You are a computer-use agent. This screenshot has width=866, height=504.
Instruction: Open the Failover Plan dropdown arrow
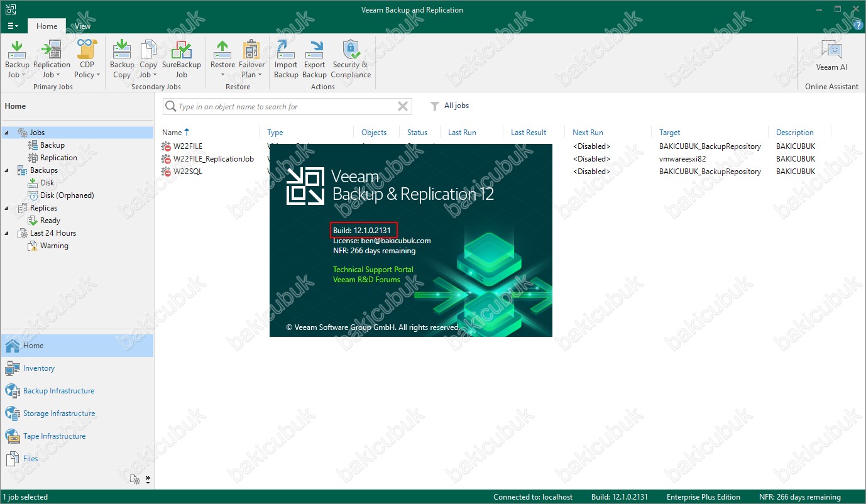(x=260, y=75)
